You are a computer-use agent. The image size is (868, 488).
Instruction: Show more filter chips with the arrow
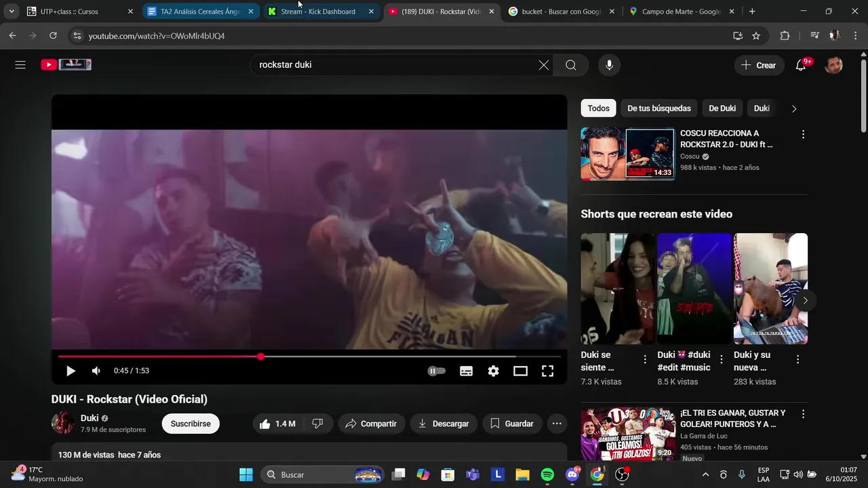tap(794, 108)
